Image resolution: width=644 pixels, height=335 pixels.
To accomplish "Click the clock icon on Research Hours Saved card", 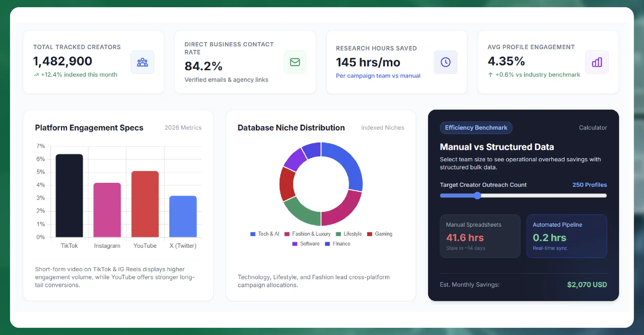I will [x=446, y=62].
